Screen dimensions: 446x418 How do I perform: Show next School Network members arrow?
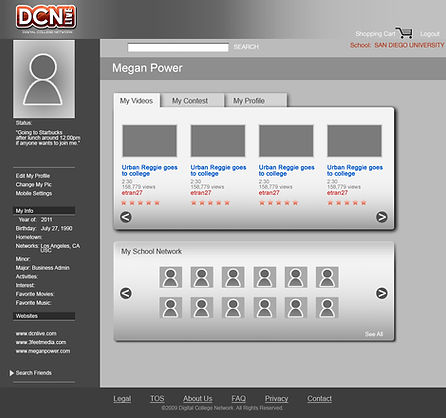point(382,293)
